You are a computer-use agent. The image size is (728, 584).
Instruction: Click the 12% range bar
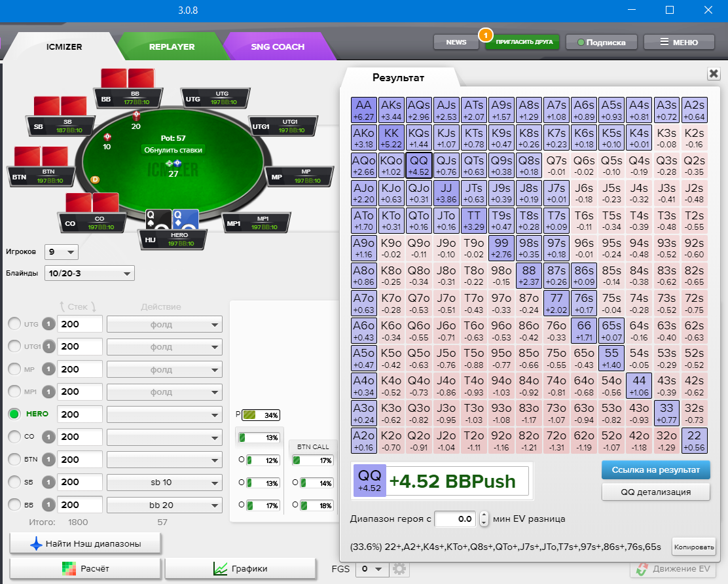coord(263,460)
